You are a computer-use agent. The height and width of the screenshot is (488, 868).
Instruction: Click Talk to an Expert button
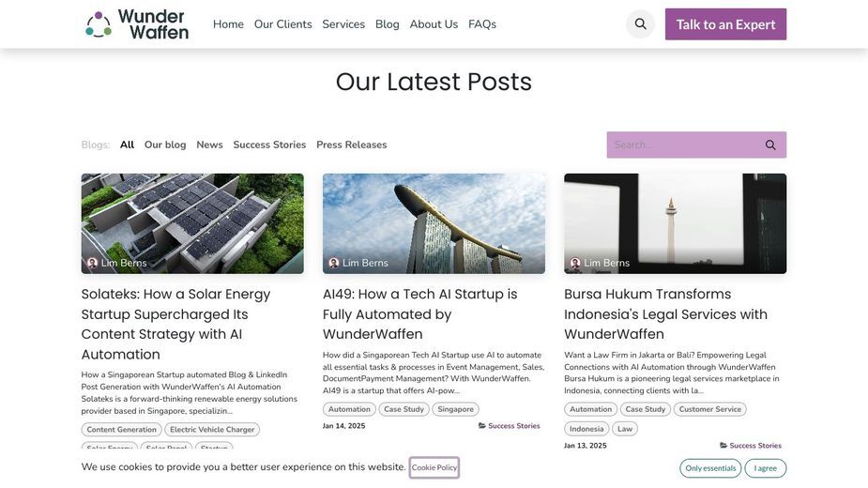tap(725, 24)
